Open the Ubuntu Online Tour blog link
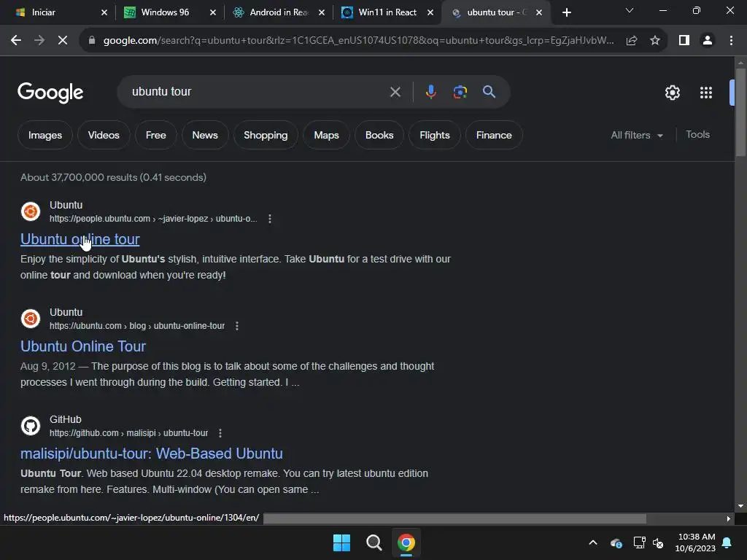This screenshot has height=560, width=747. [83, 346]
